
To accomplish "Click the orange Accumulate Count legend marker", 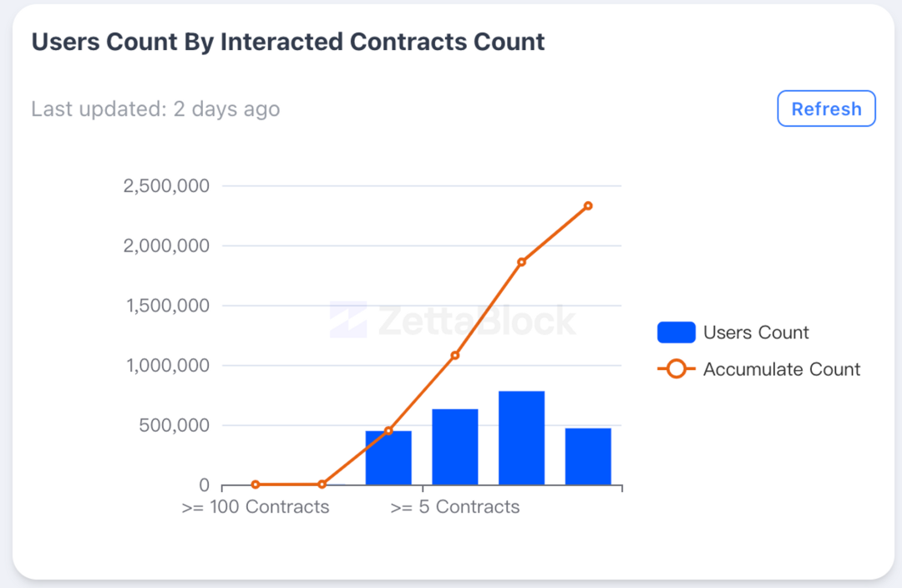I will pyautogui.click(x=676, y=369).
